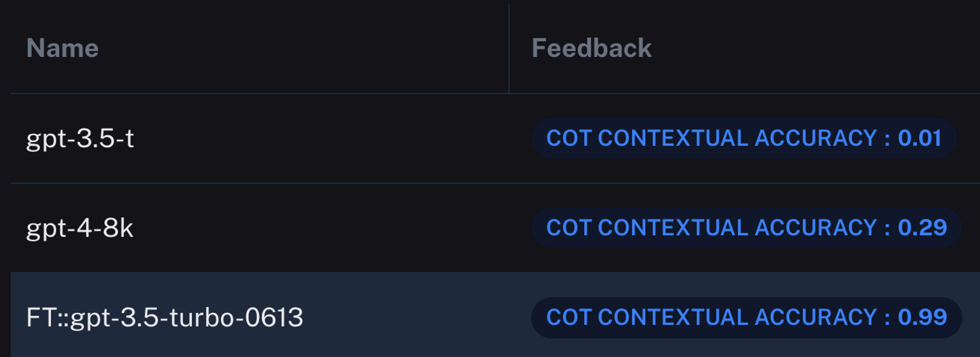Click "COT CONTEXTUAL ACCURACY" label in the gpt-4-8k row
This screenshot has width=980, height=357.
[x=711, y=228]
